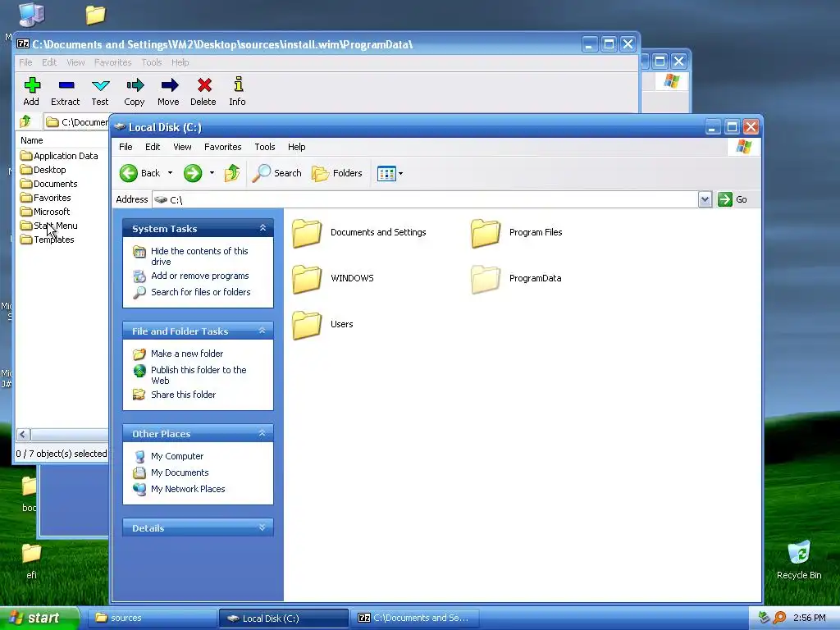
Task: Select the WINDOWS folder
Action: (x=333, y=279)
